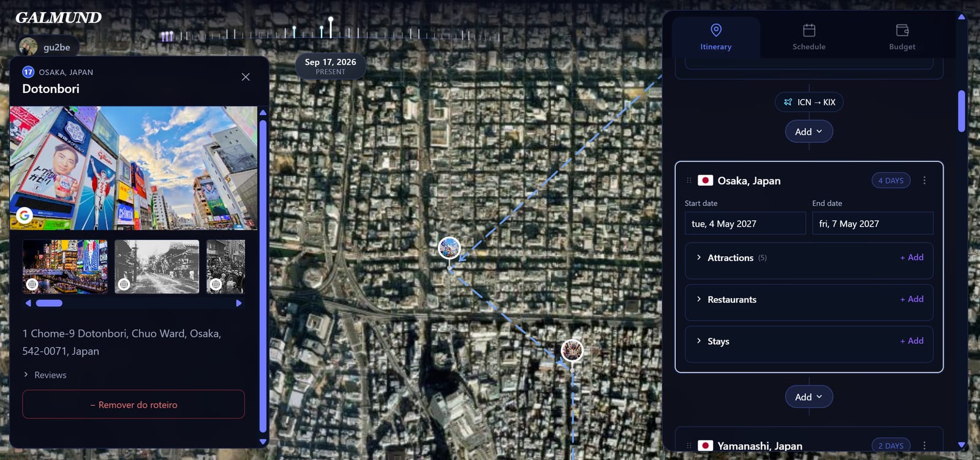Click Remover do roteiro button
Screen dimensions: 980x460
[x=134, y=404]
